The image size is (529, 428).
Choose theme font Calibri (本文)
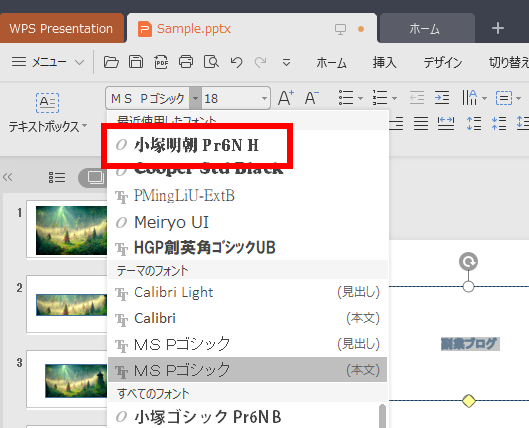(x=248, y=318)
